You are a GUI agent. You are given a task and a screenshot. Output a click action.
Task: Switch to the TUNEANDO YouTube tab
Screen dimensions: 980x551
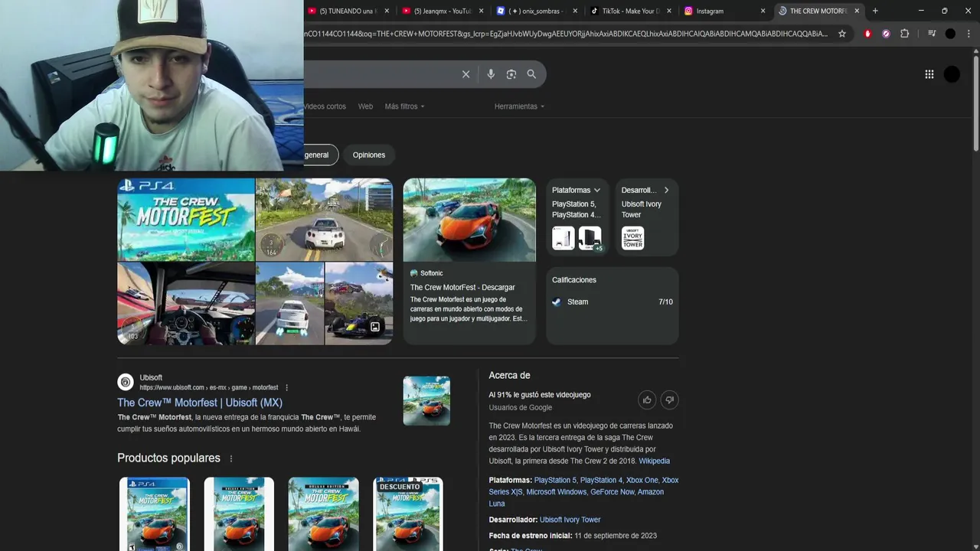click(x=348, y=11)
